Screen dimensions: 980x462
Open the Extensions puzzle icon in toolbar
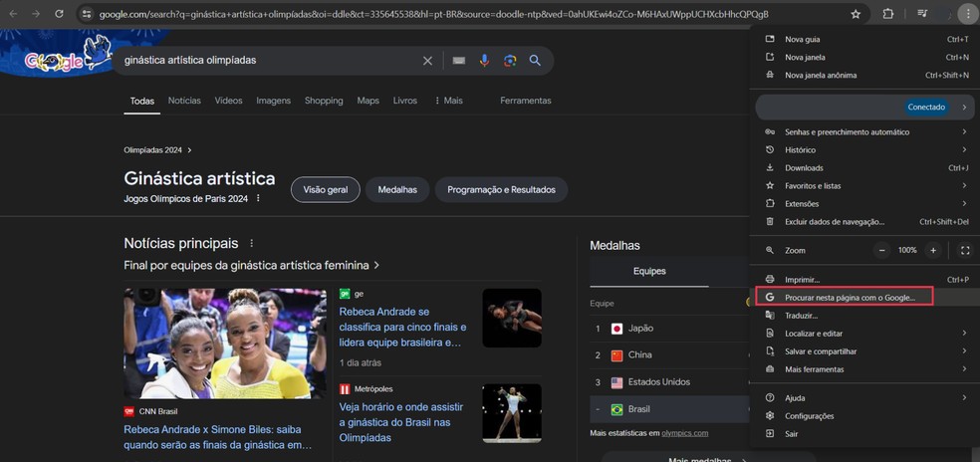coord(887,14)
